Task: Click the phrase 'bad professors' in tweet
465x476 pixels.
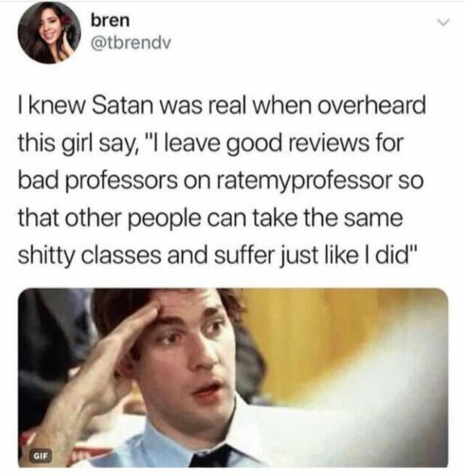Action: point(97,181)
